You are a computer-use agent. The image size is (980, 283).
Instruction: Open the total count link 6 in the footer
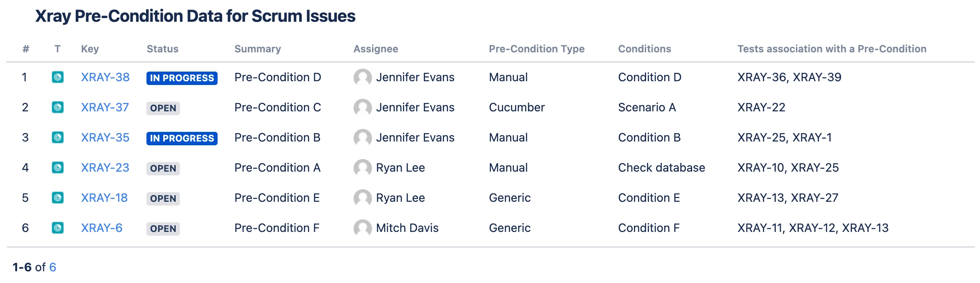53,268
